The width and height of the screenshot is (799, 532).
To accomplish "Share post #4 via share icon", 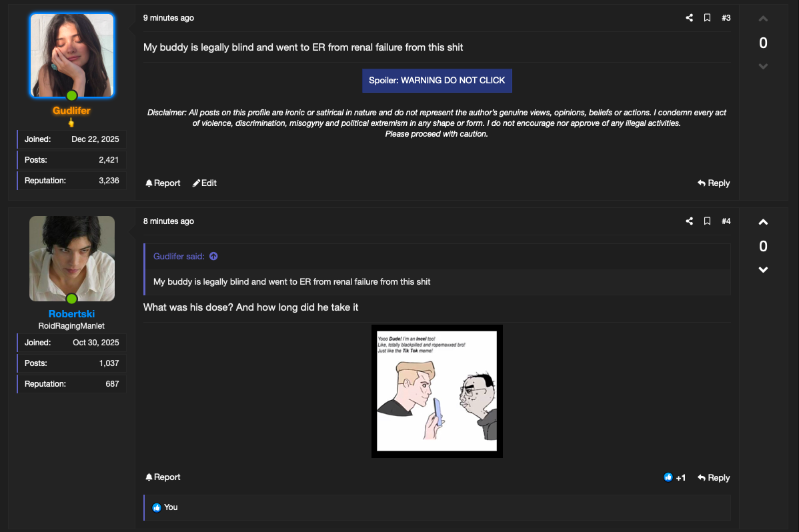I will point(689,221).
